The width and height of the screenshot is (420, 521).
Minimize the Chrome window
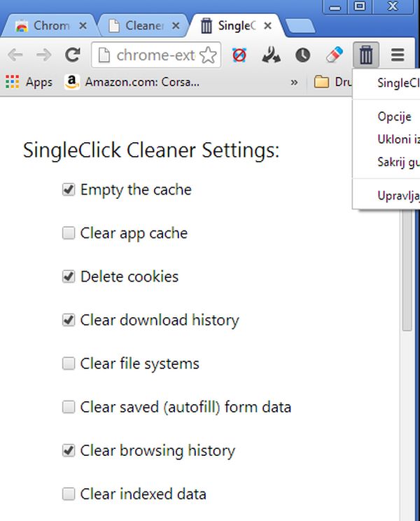coord(335,6)
